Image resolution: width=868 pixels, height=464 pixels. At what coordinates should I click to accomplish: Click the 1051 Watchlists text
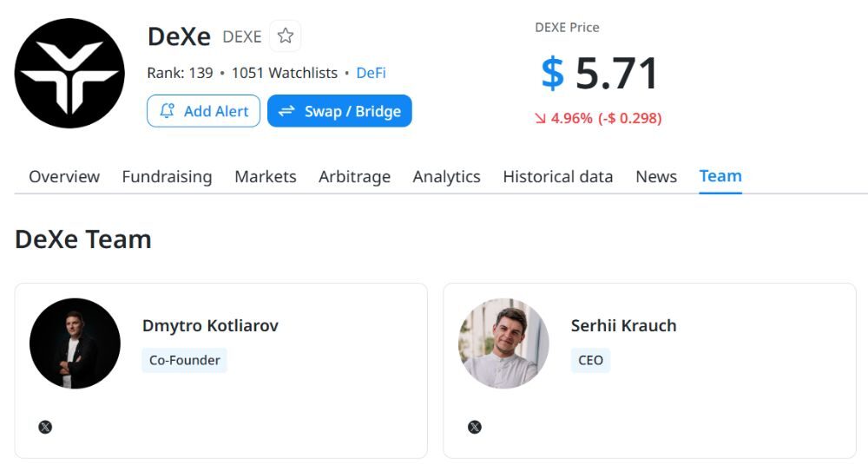pos(285,73)
